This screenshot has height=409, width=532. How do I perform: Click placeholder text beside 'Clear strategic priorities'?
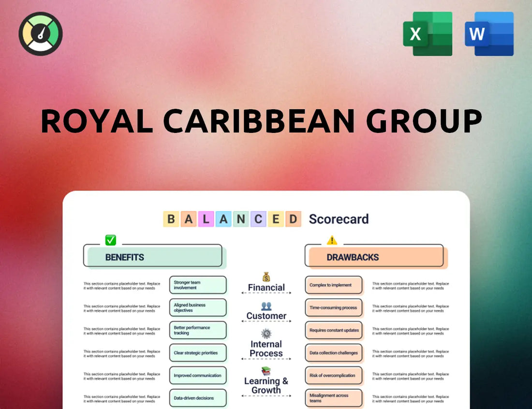pos(122,354)
